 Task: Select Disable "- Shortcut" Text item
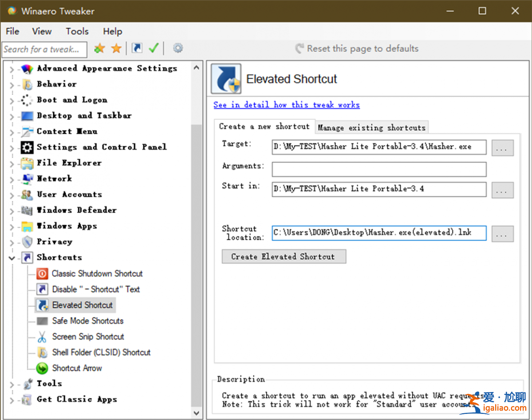(x=95, y=289)
